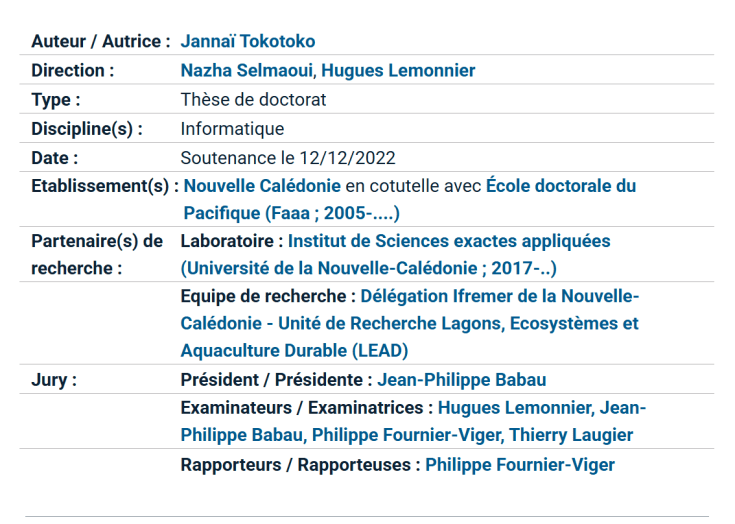
Task: Open Philippe Fournier-Viger in the Rapporteurs row
Action: pyautogui.click(x=519, y=464)
